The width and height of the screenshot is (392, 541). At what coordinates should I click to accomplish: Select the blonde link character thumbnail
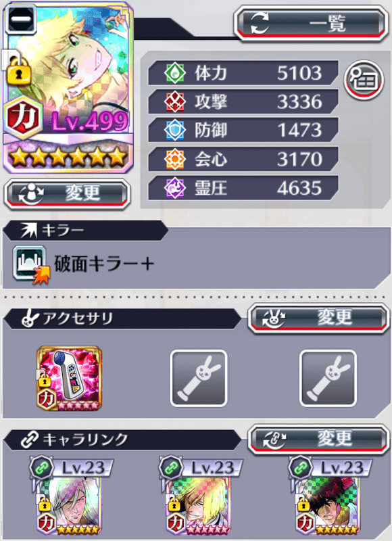click(x=199, y=505)
